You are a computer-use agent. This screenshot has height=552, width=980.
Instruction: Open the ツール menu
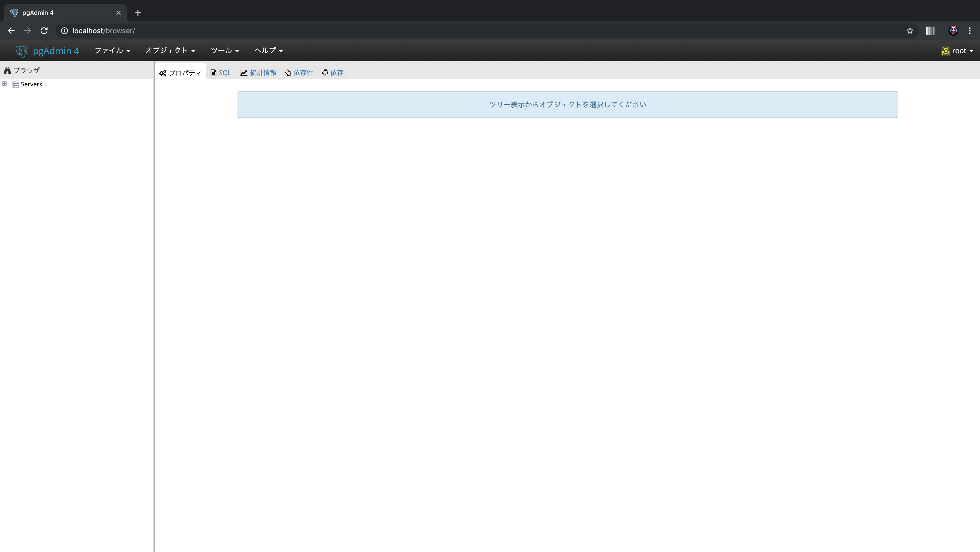[225, 51]
